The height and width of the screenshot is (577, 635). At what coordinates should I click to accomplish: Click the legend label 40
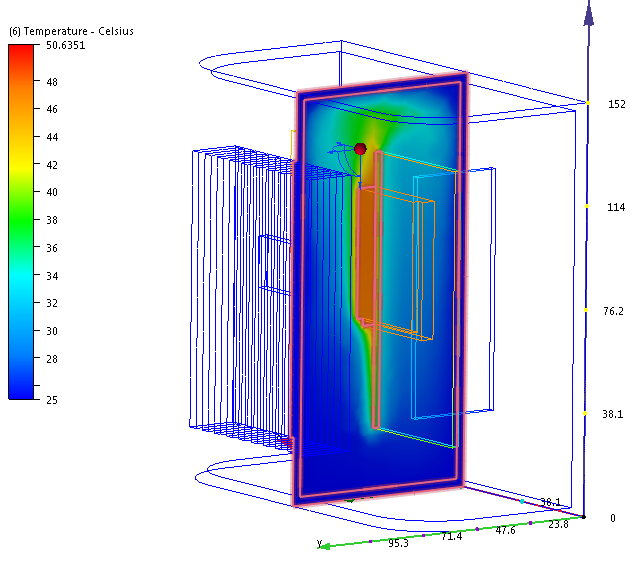[52, 192]
